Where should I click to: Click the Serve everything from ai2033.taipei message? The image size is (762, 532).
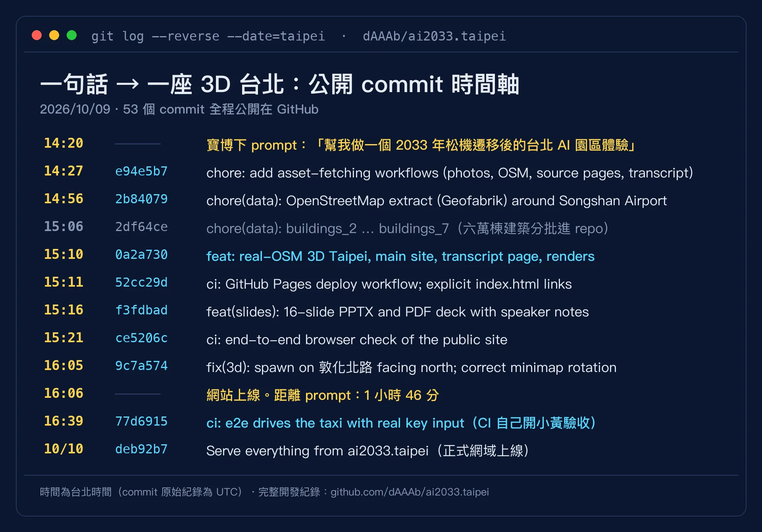(x=368, y=451)
